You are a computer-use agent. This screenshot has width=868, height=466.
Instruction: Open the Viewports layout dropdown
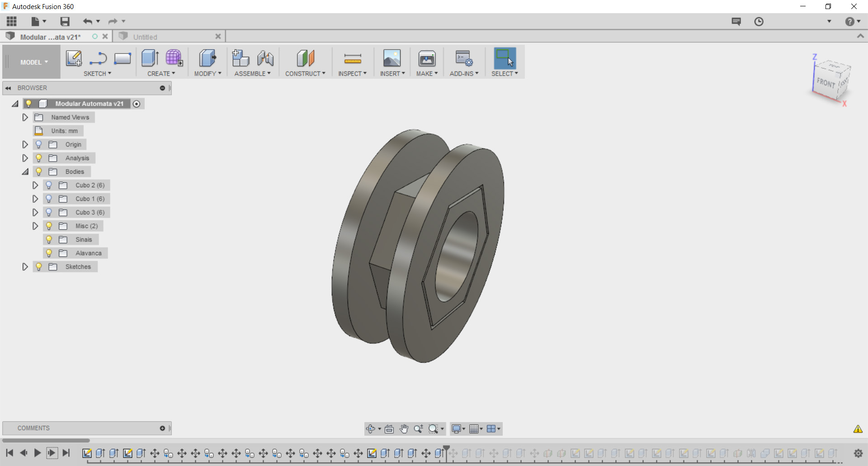[x=493, y=429]
